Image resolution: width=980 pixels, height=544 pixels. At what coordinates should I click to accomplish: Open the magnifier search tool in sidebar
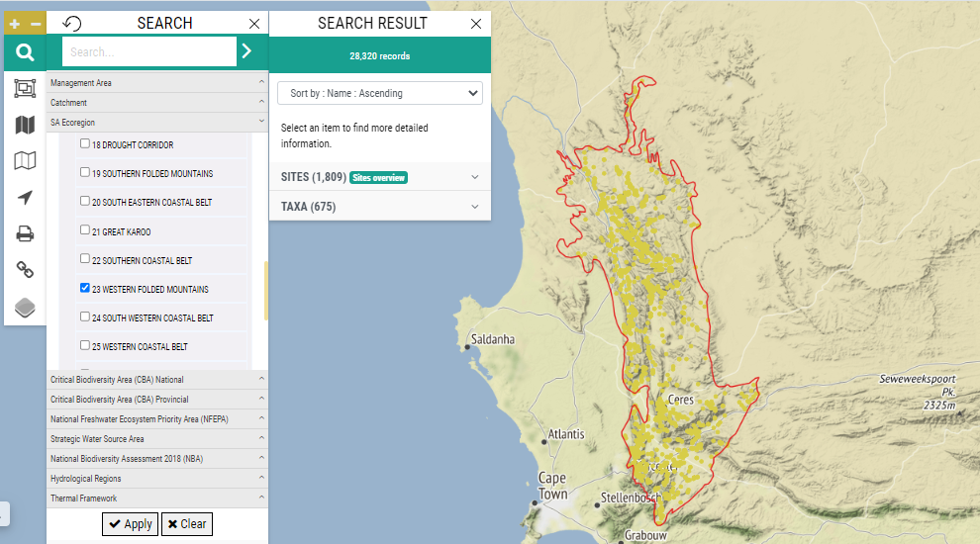[25, 52]
